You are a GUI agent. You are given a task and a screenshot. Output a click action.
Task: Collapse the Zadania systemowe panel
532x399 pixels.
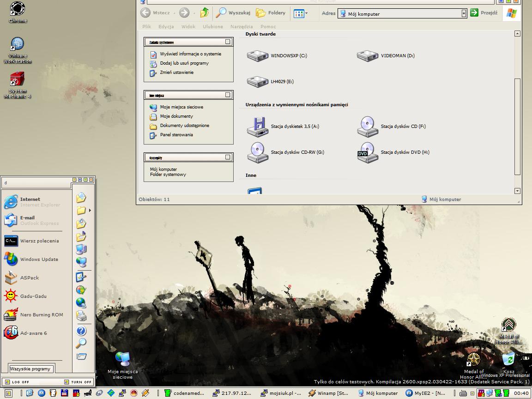(x=228, y=42)
